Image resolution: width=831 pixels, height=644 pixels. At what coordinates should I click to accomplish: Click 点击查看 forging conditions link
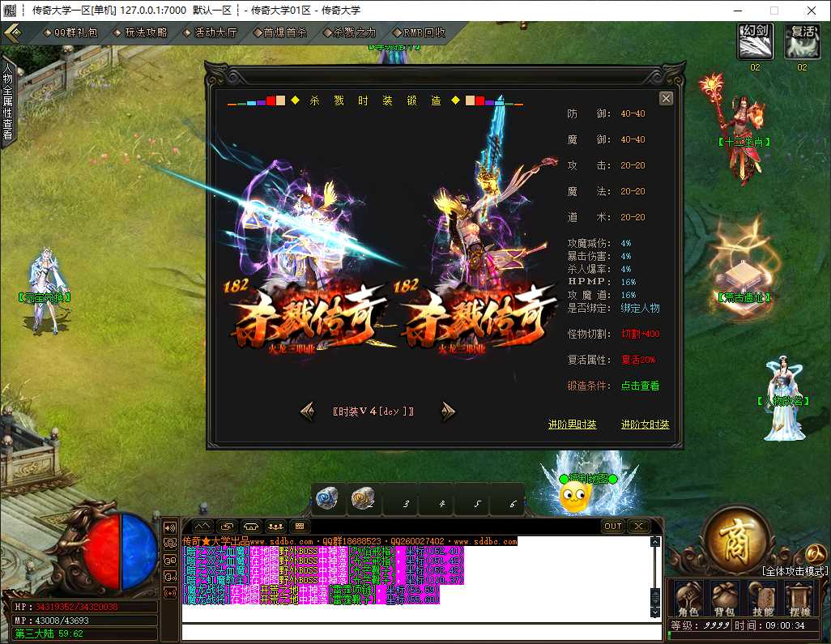click(640, 386)
